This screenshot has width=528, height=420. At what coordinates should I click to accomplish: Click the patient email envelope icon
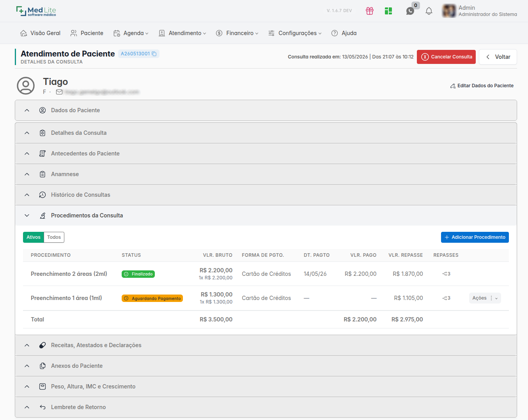pyautogui.click(x=59, y=92)
